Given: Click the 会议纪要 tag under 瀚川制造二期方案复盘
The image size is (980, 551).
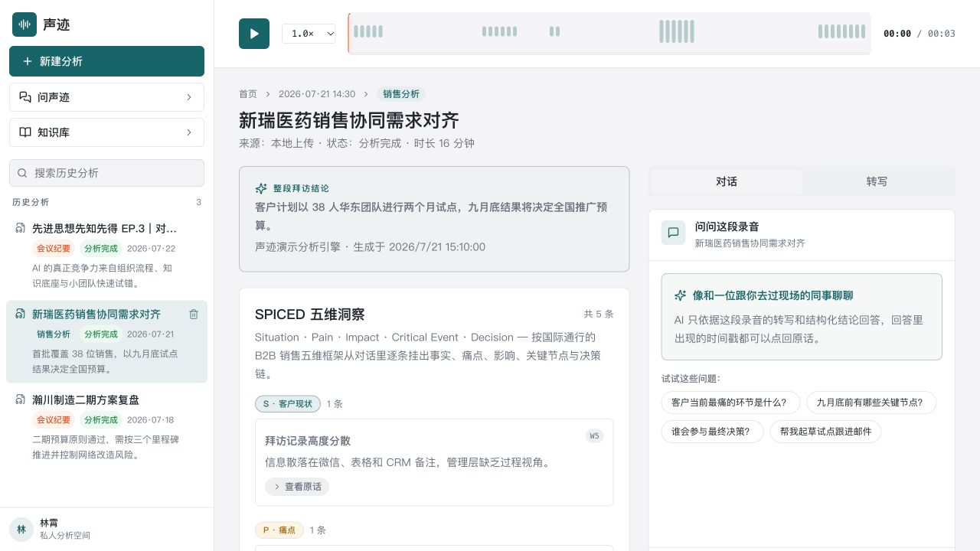Looking at the screenshot, I should coord(54,419).
